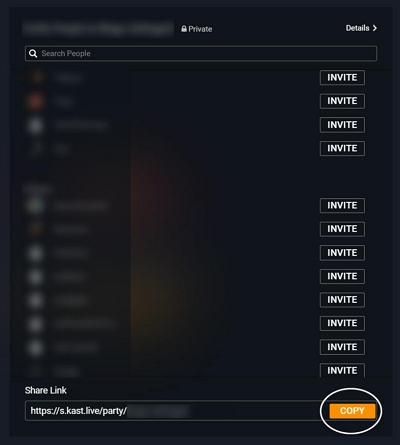Click the first person's orange avatar
Image resolution: width=400 pixels, height=445 pixels.
[x=36, y=78]
